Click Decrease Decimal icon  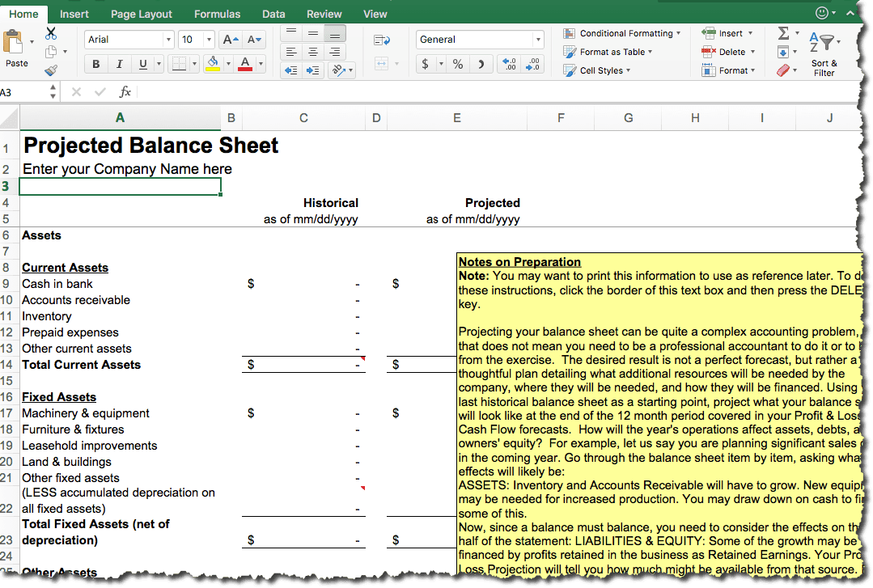[x=533, y=64]
